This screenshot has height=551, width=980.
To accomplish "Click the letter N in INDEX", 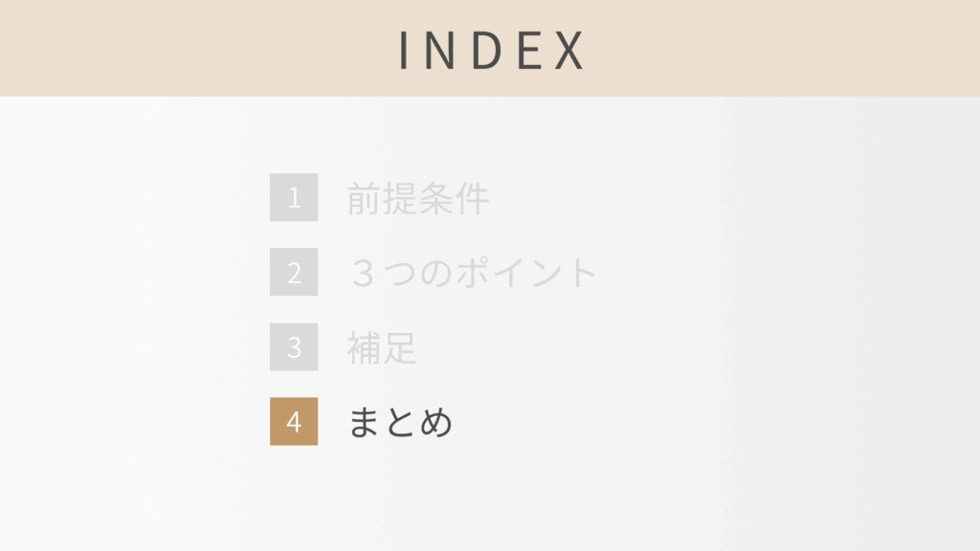I will pyautogui.click(x=443, y=50).
